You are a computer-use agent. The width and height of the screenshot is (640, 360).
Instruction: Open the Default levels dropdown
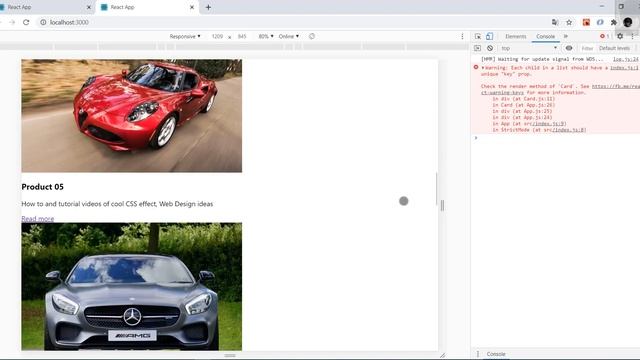pyautogui.click(x=614, y=48)
